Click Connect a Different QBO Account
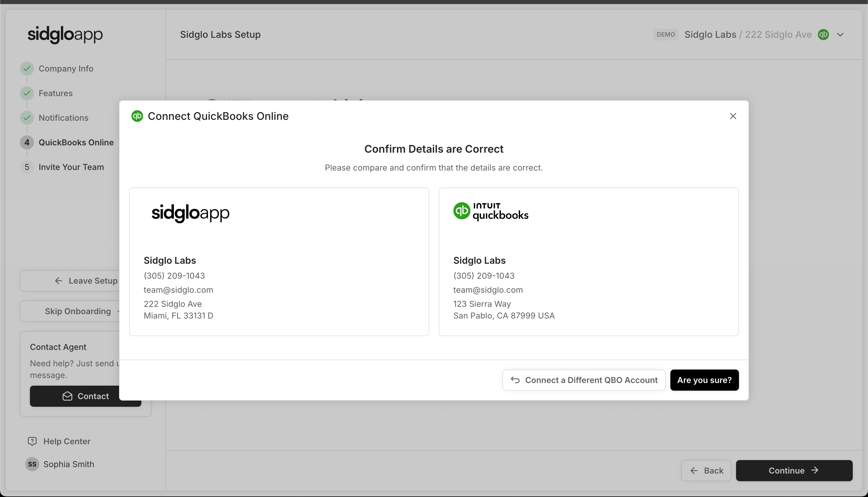Screen dimensions: 868x497 (x=584, y=380)
